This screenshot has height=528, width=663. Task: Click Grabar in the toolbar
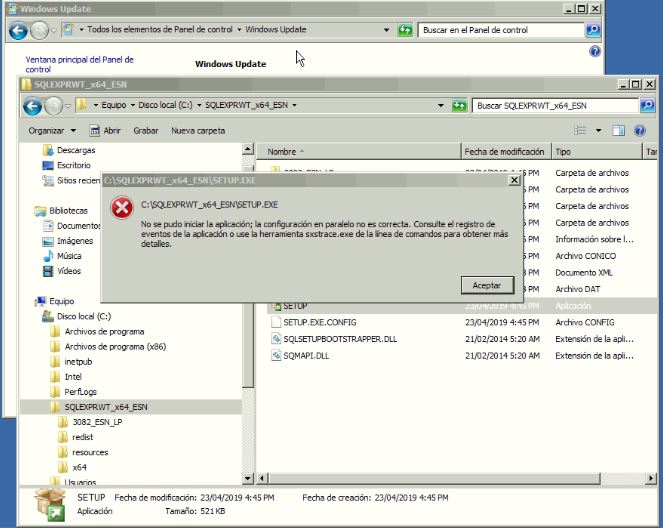145,131
